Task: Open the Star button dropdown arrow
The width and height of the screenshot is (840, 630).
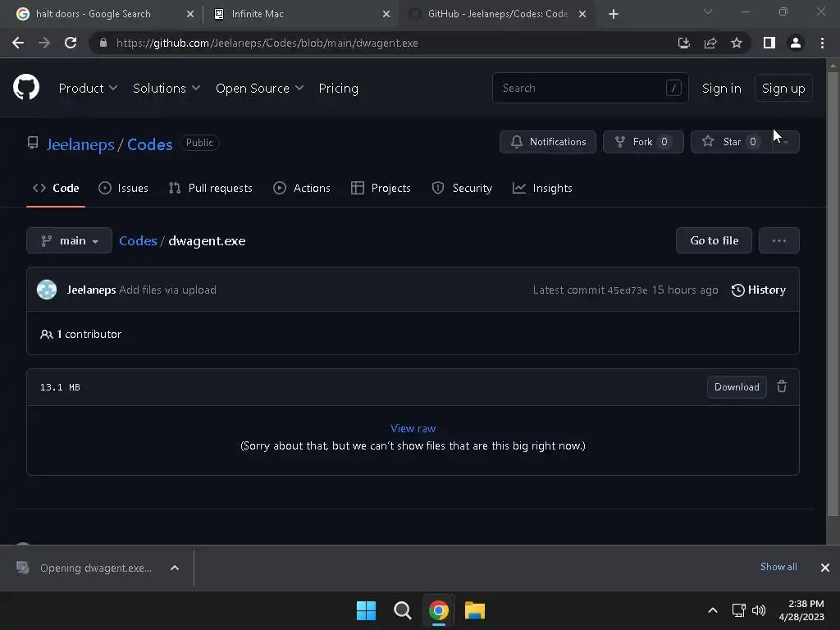Action: point(786,142)
